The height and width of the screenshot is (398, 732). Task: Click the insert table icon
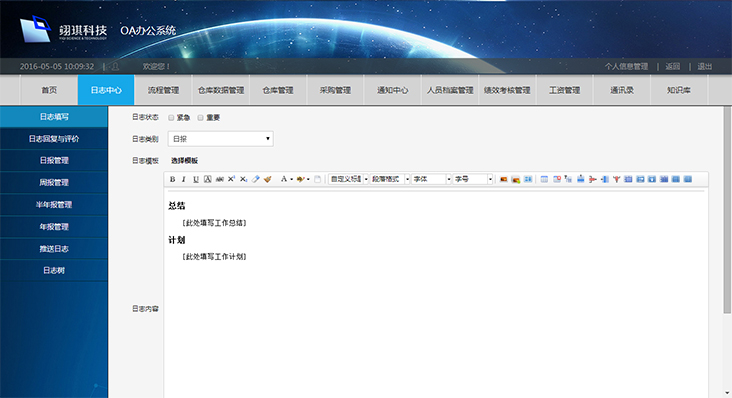point(544,179)
